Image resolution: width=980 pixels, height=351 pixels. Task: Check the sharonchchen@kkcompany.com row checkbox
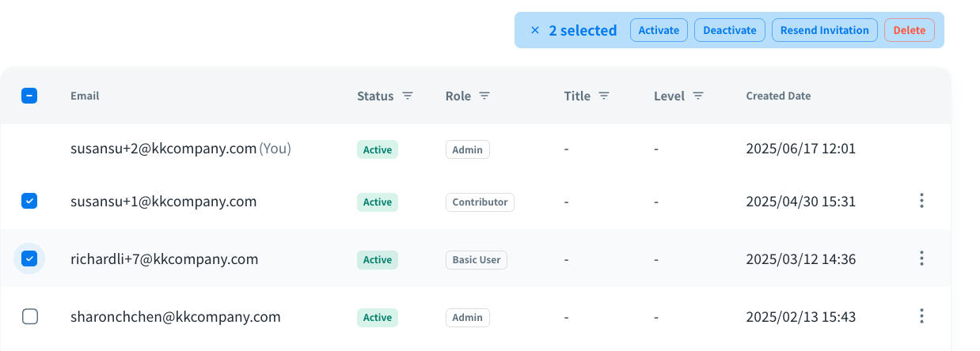click(29, 316)
